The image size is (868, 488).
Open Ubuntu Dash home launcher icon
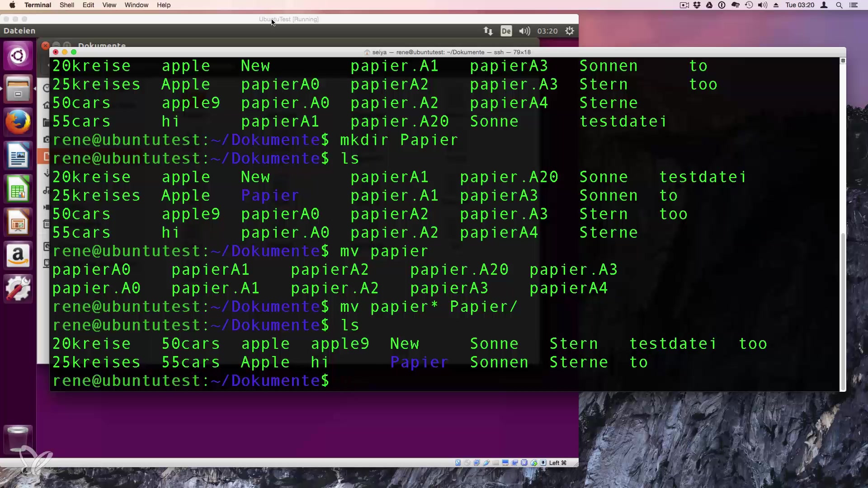pyautogui.click(x=18, y=56)
